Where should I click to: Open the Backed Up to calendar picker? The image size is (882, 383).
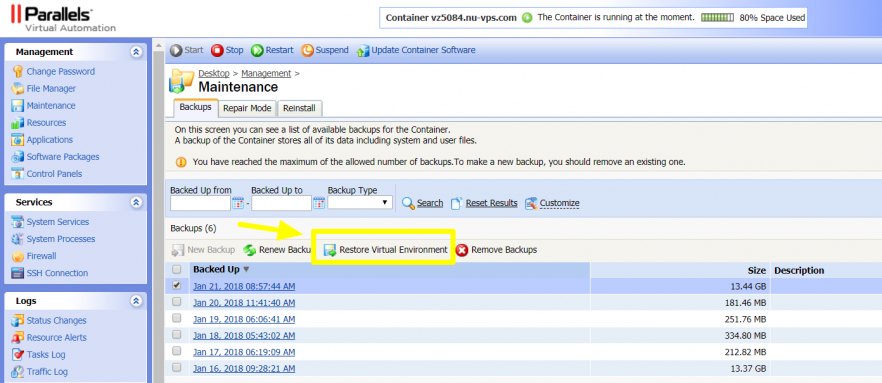(319, 203)
